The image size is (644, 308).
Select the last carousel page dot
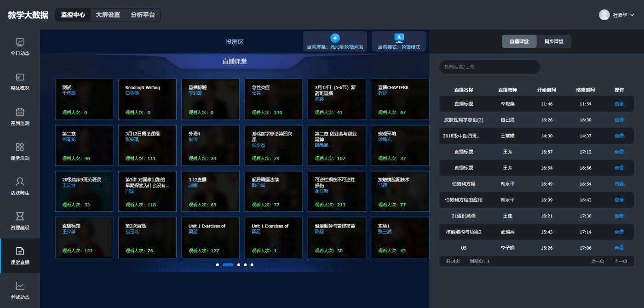click(252, 265)
